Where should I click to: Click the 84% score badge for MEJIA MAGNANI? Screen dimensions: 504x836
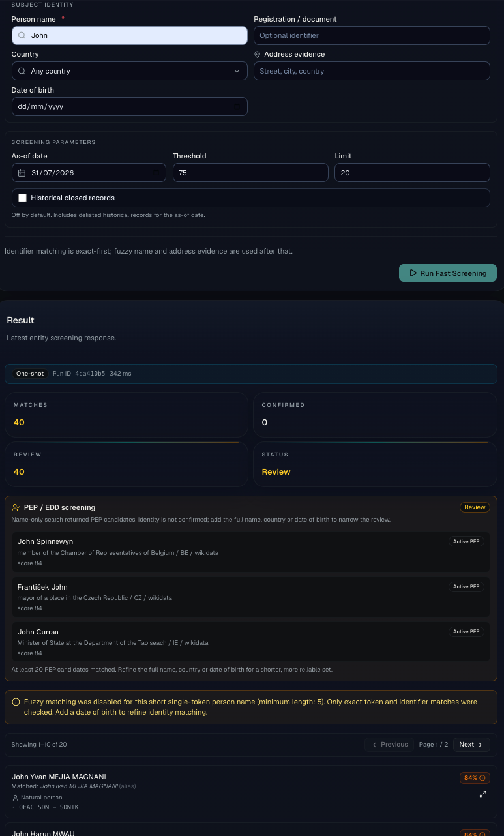(x=475, y=778)
